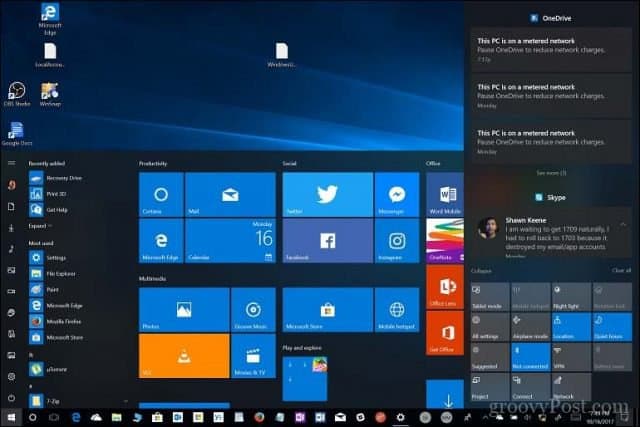Open Mozilla Firefox from Most used list

[78, 322]
